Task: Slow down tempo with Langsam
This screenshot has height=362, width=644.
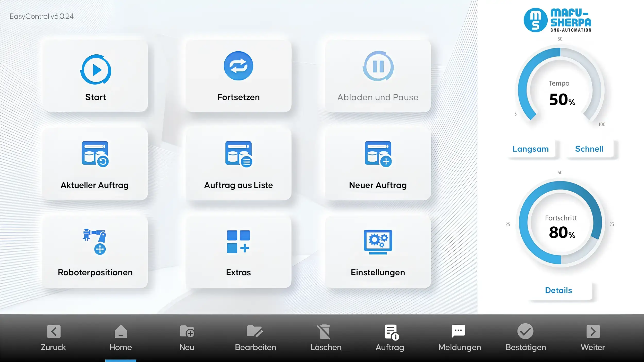Action: click(531, 149)
